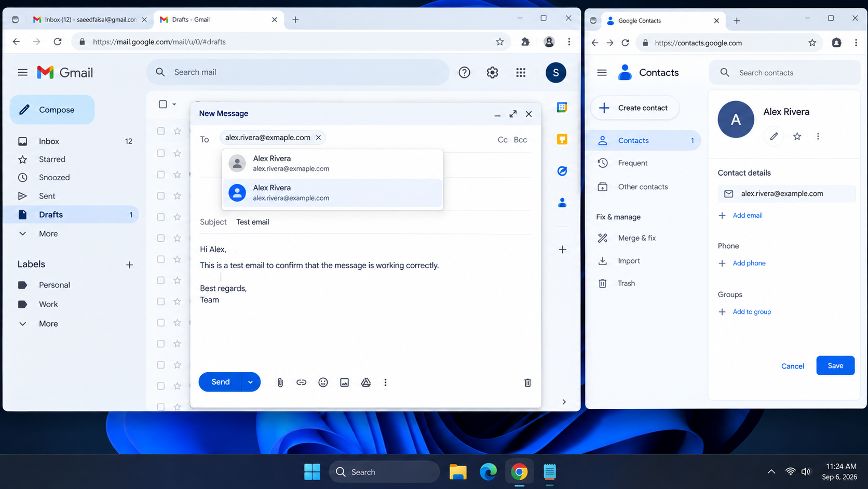The image size is (868, 489).
Task: Add Cc recipients
Action: coord(502,140)
